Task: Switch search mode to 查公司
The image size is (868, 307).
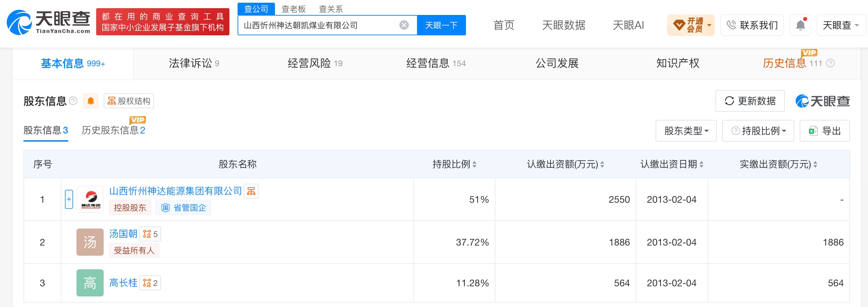Action: [256, 9]
